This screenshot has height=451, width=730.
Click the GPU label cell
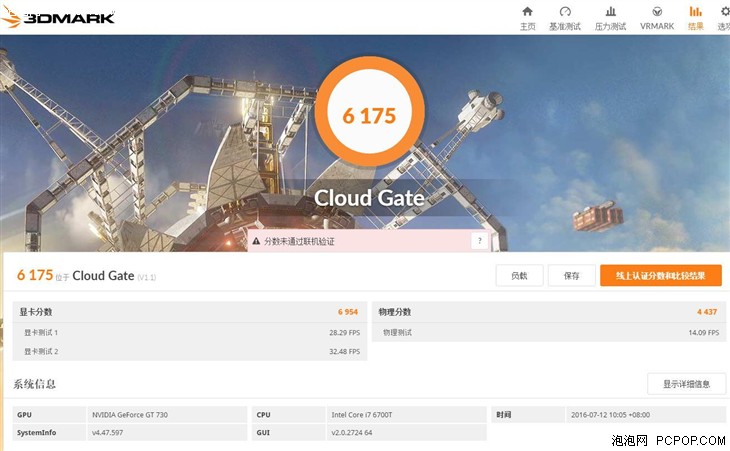(x=49, y=414)
